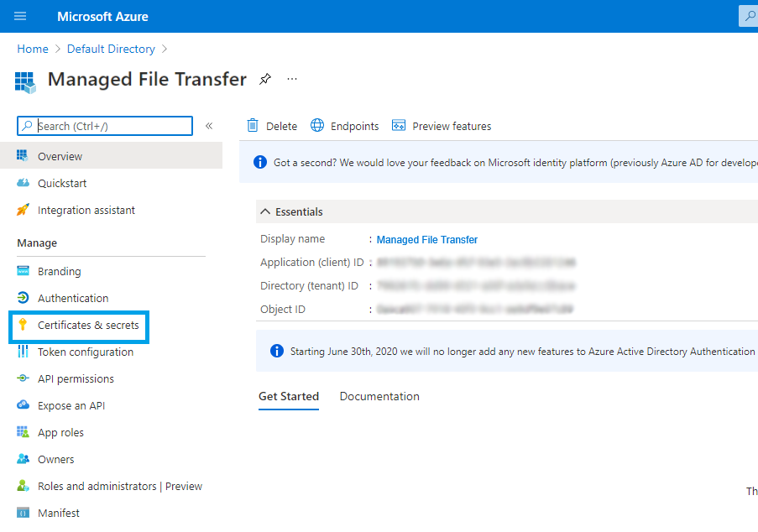
Task: Click the search magnifier in top bar
Action: [750, 16]
